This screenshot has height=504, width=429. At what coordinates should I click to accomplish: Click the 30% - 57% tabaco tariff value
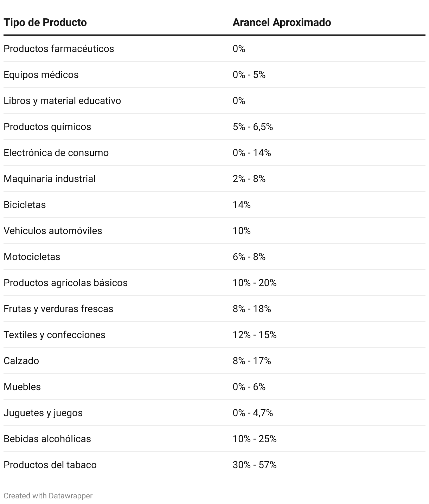pyautogui.click(x=255, y=465)
